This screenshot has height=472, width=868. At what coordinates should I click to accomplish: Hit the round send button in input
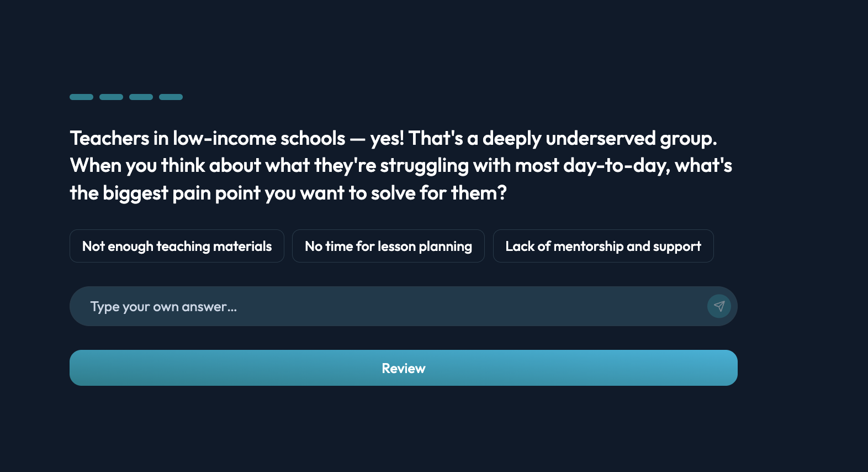[719, 306]
